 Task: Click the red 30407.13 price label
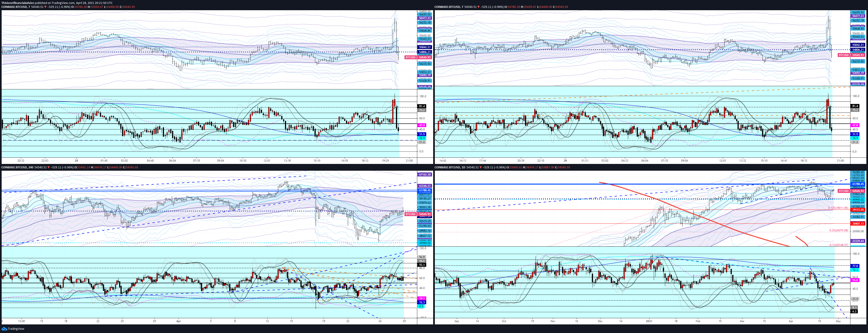coord(858,223)
